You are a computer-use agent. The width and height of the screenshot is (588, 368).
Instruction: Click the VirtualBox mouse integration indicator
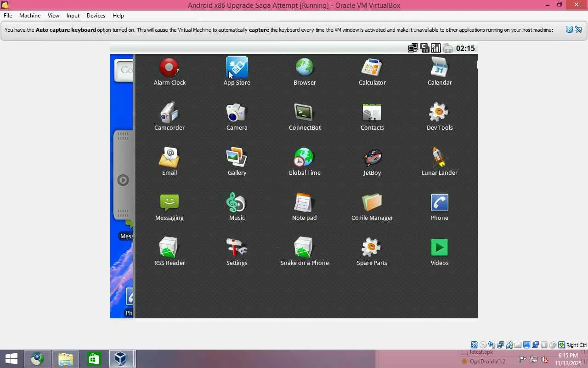click(553, 345)
